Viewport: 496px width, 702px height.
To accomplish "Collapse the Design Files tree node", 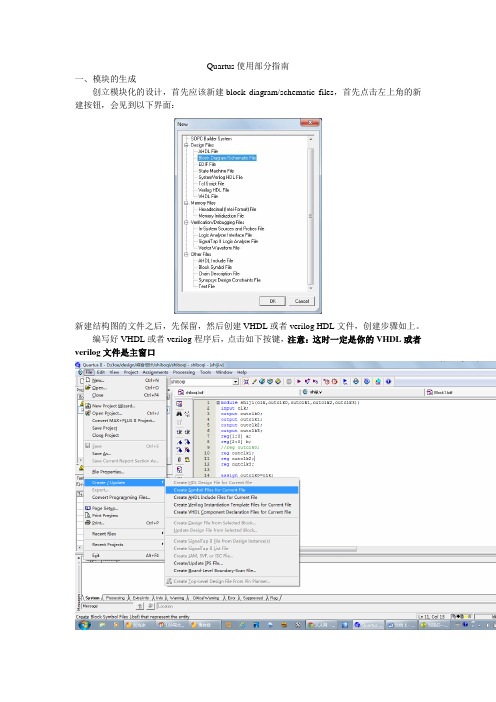I will [186, 145].
